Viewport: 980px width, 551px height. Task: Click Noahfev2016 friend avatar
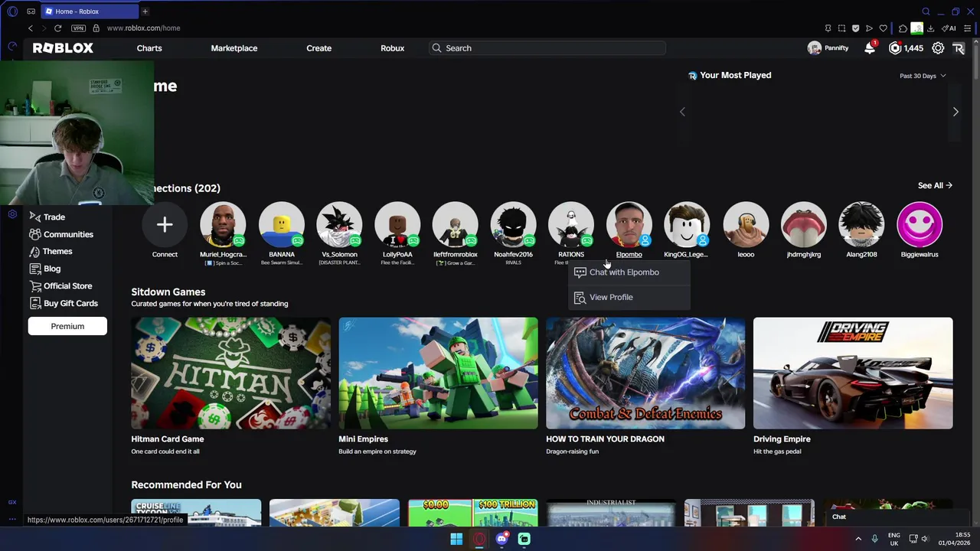(513, 225)
